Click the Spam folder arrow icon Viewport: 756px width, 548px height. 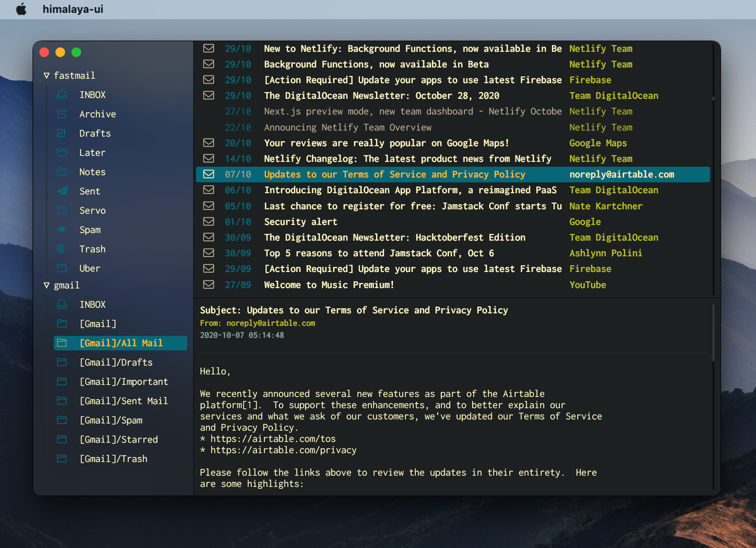click(x=61, y=229)
